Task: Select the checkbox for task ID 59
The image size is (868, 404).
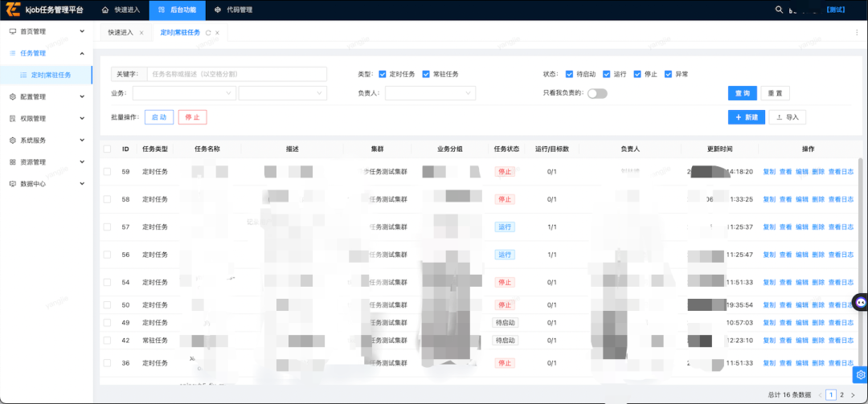Action: point(108,172)
